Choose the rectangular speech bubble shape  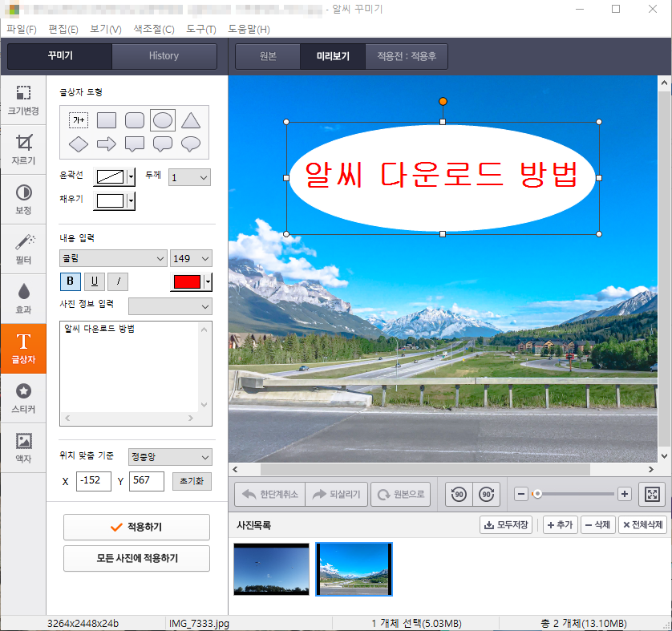(135, 144)
